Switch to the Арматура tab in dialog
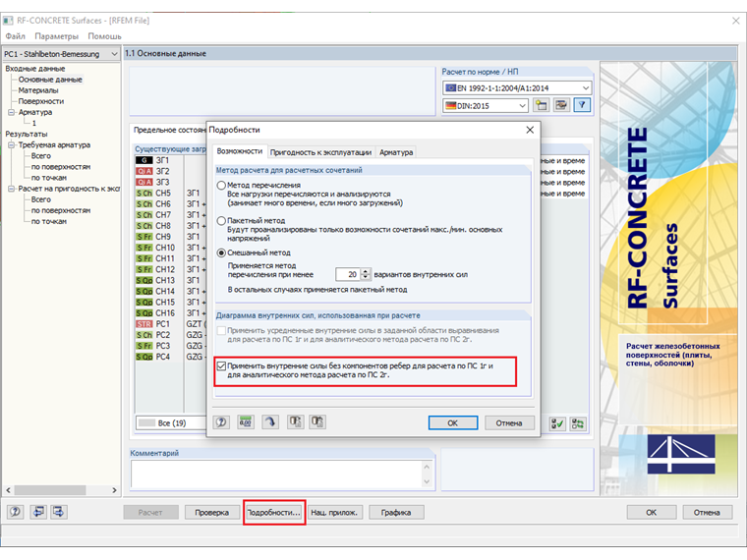 [x=396, y=152]
